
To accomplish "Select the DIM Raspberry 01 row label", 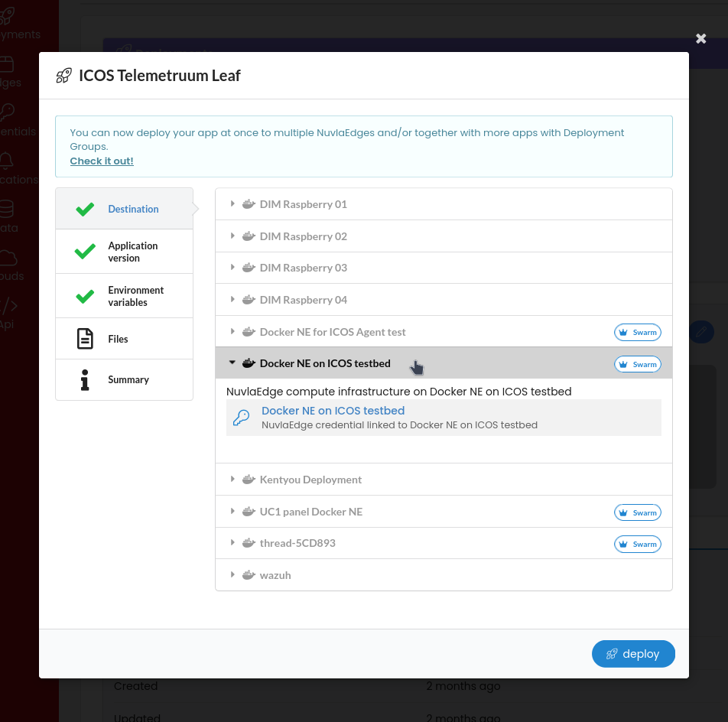I will [x=303, y=204].
